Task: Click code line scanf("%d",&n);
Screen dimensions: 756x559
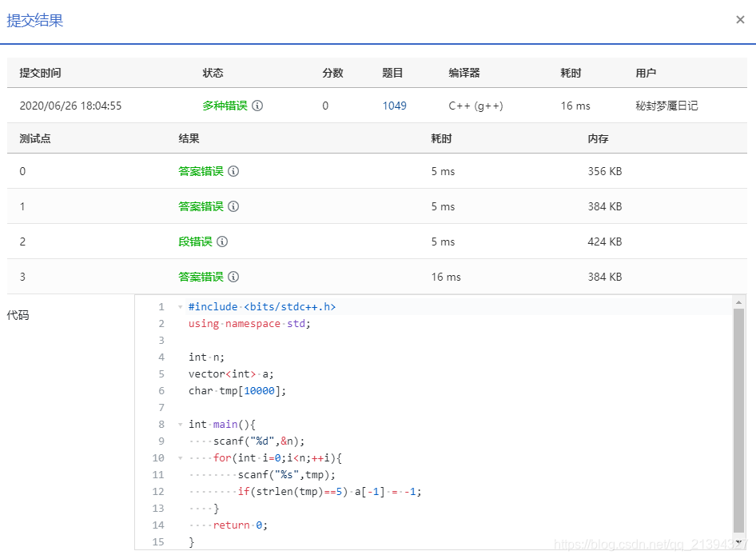Action: 259,441
